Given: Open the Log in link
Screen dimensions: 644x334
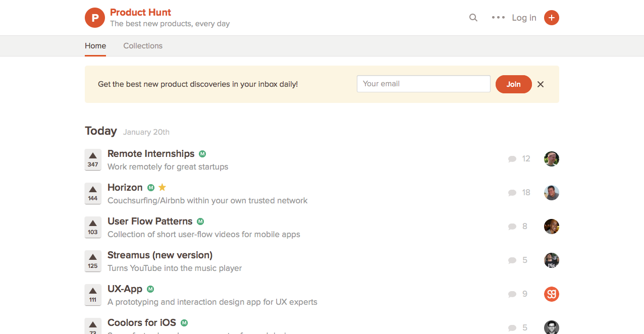Looking at the screenshot, I should point(523,17).
